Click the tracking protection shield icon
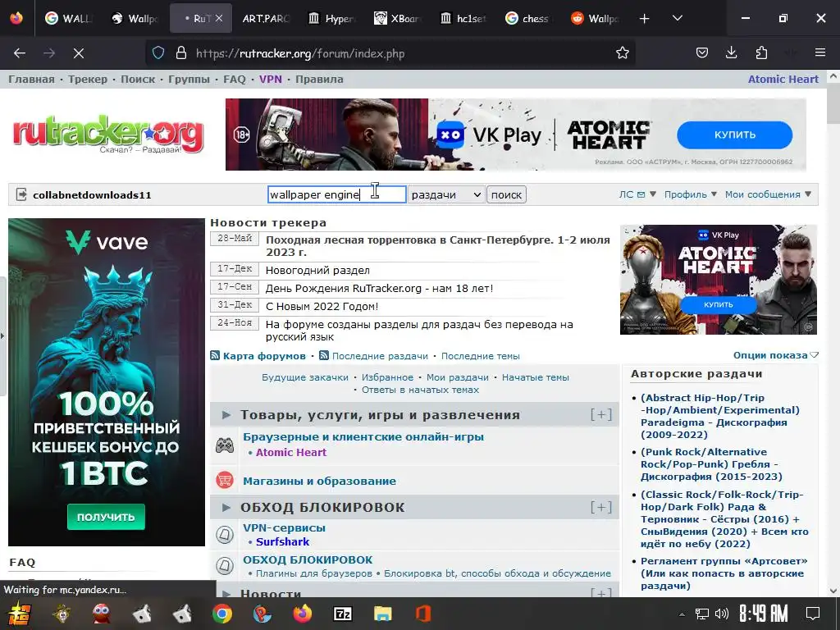 coord(158,53)
